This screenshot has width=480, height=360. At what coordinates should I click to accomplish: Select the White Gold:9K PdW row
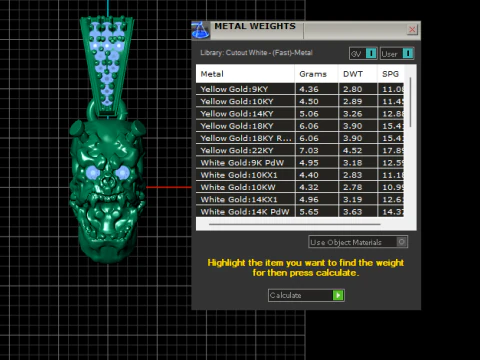300,163
